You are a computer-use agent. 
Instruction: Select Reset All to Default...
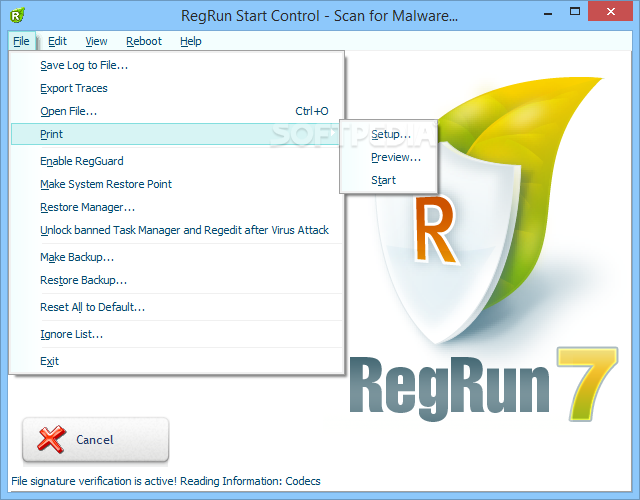click(x=176, y=307)
